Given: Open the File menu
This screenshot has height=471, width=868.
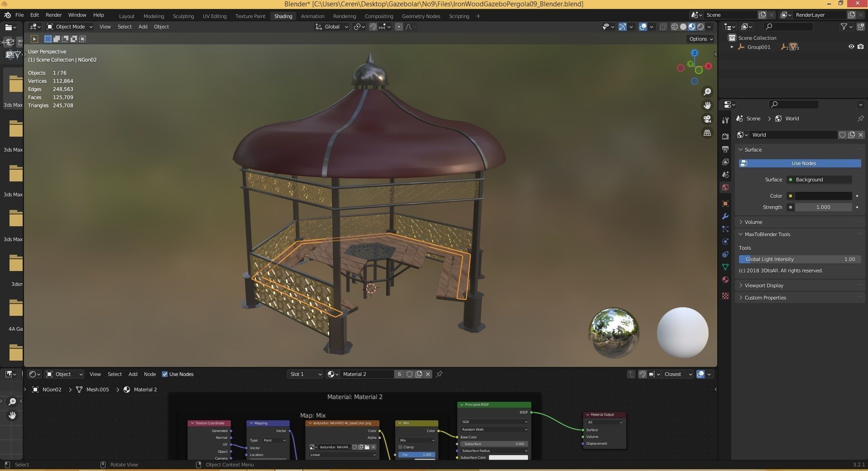Looking at the screenshot, I should [x=19, y=15].
